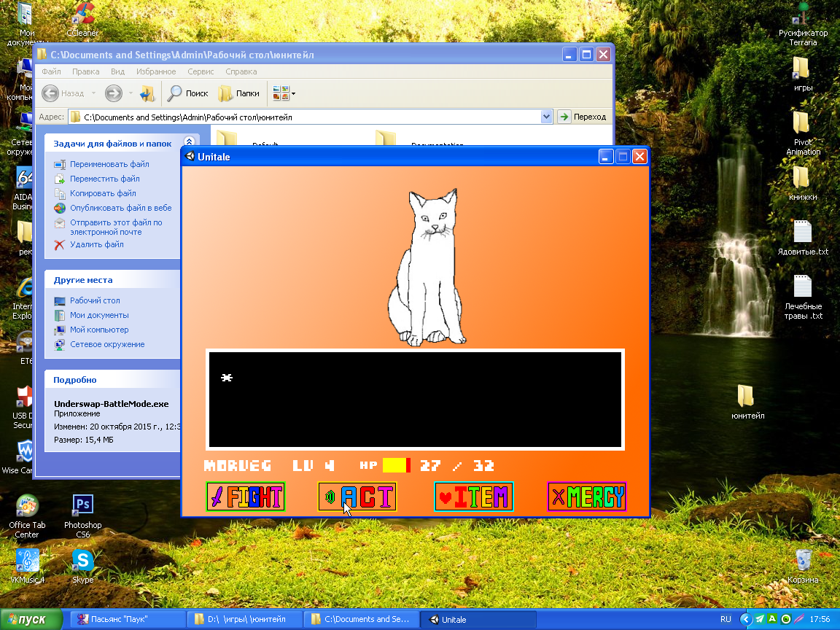
Task: Select VKMusic 4 desktop icon
Action: coord(27,567)
